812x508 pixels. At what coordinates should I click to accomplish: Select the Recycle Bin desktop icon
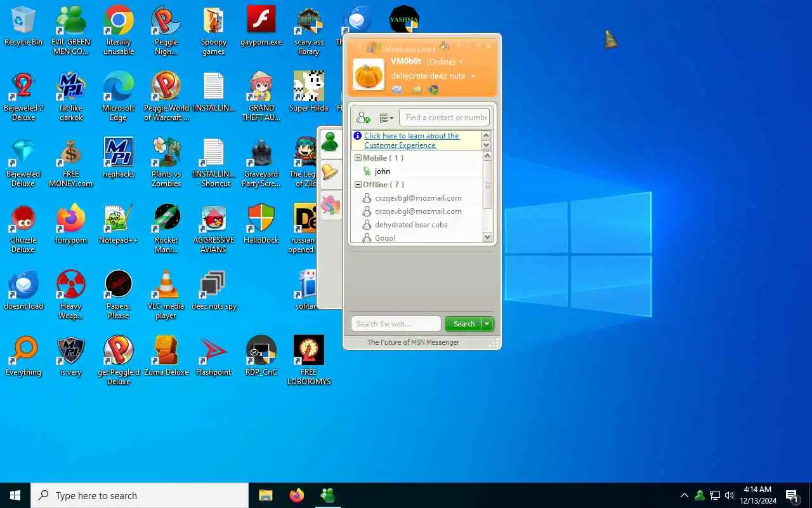coord(23,26)
